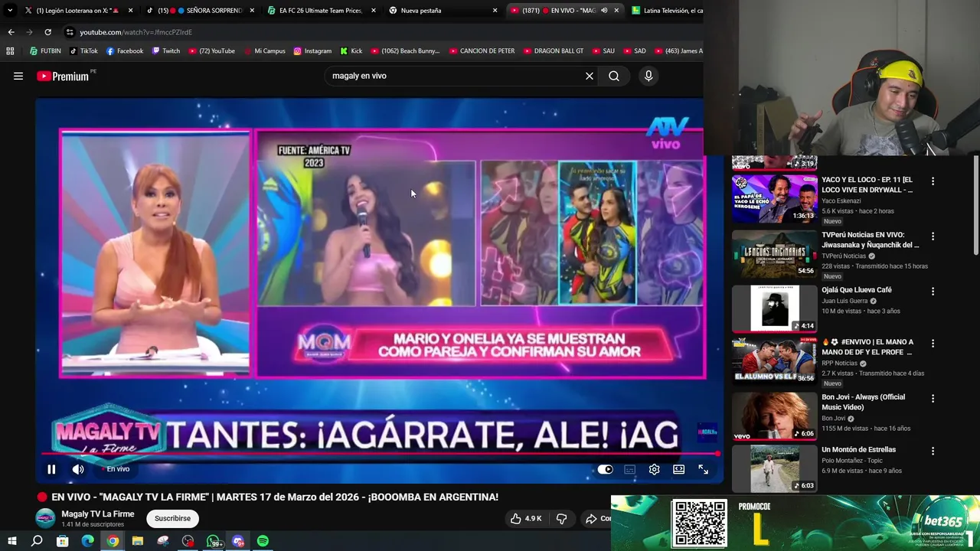Switch to theater mode
980x551 pixels.
678,469
